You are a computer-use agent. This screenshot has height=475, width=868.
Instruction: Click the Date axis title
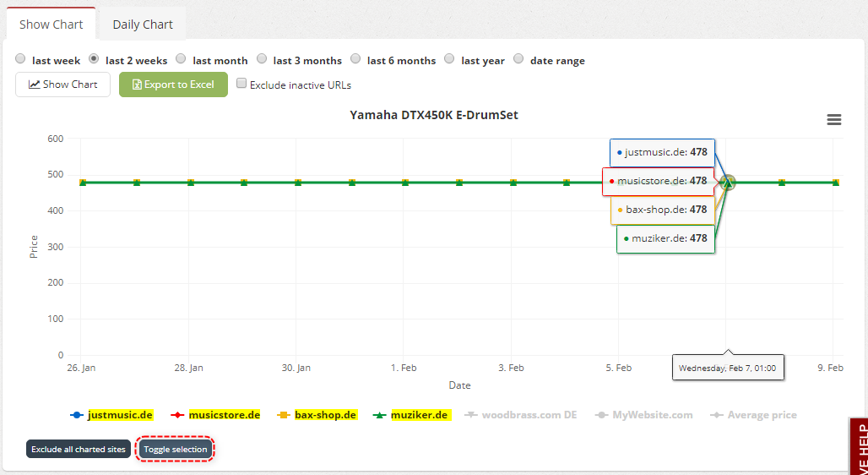pyautogui.click(x=459, y=385)
